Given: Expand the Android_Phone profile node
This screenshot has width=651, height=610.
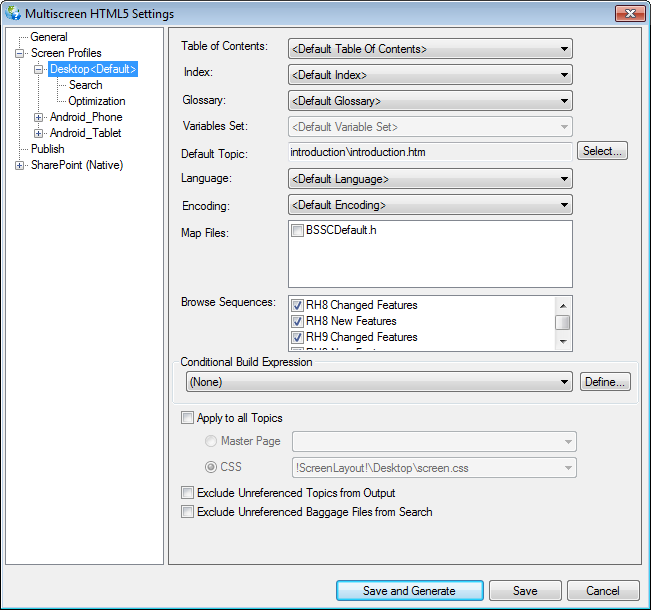Looking at the screenshot, I should point(39,117).
